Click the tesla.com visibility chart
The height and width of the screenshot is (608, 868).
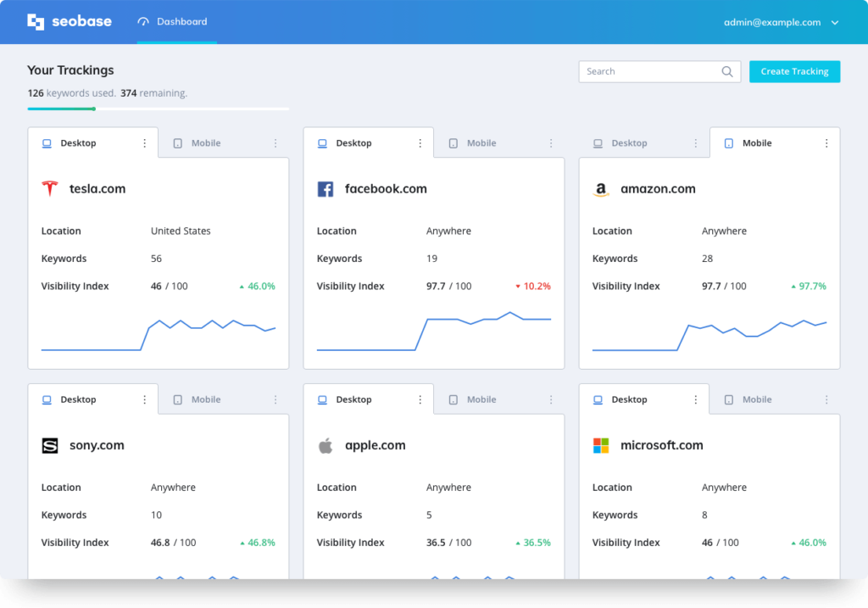tap(159, 334)
